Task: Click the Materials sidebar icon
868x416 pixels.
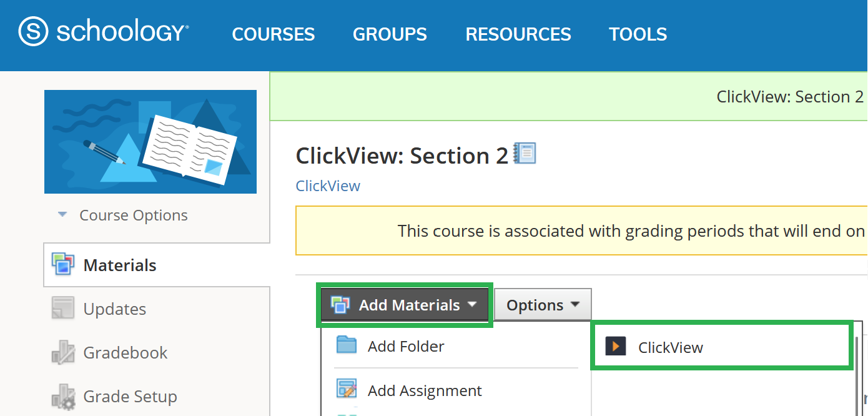Action: coord(63,265)
